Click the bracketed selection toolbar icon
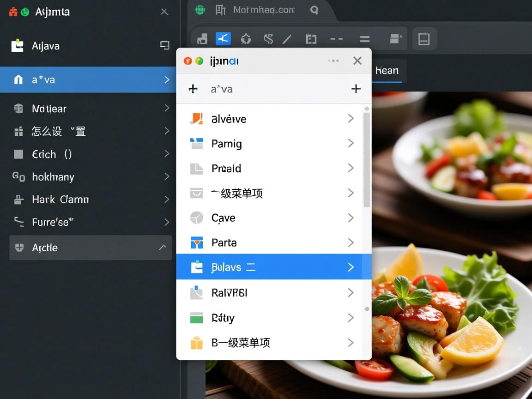532x399 pixels. pos(311,39)
